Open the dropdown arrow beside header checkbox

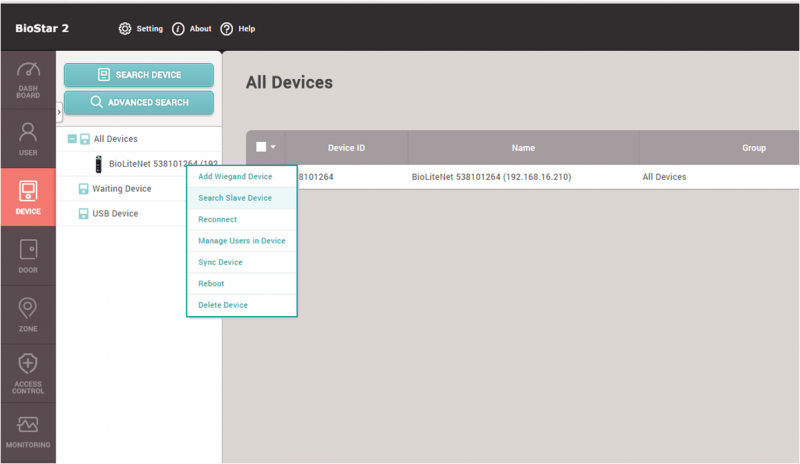pyautogui.click(x=273, y=147)
